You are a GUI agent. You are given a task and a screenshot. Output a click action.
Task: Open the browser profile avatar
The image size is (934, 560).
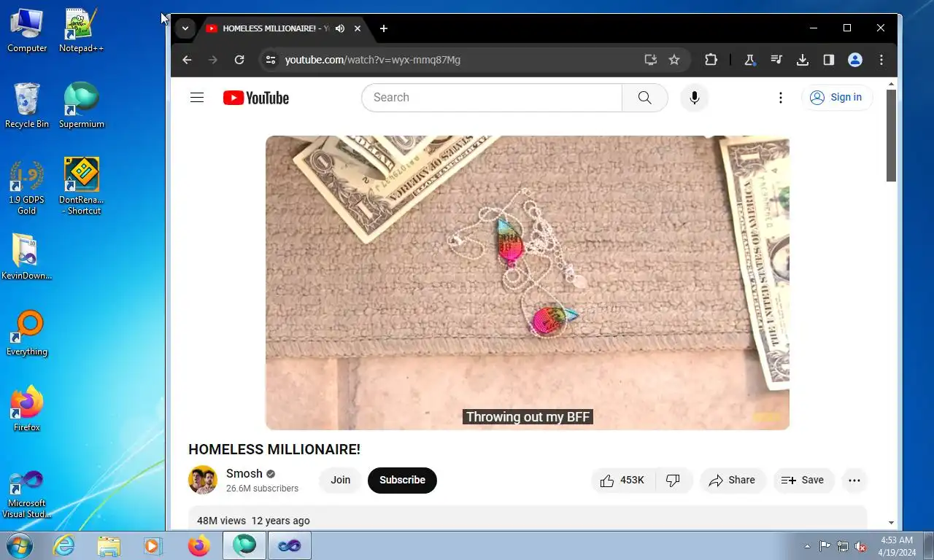click(x=855, y=60)
